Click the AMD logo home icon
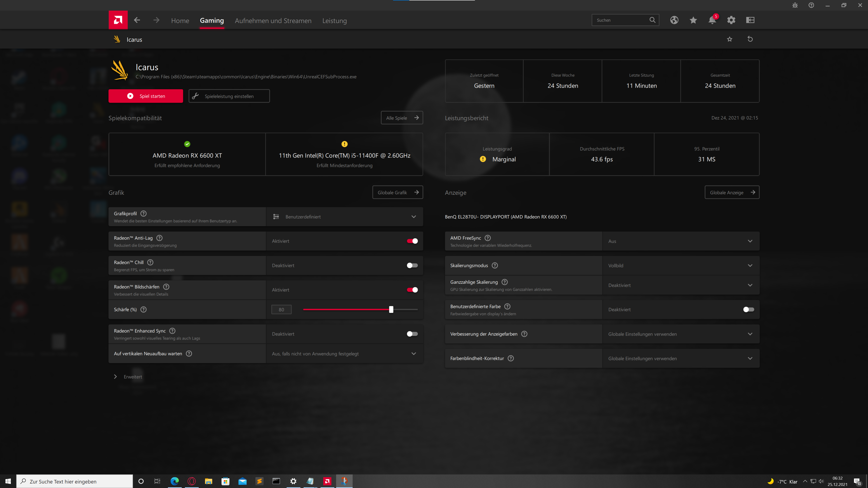The image size is (868, 488). coord(118,20)
